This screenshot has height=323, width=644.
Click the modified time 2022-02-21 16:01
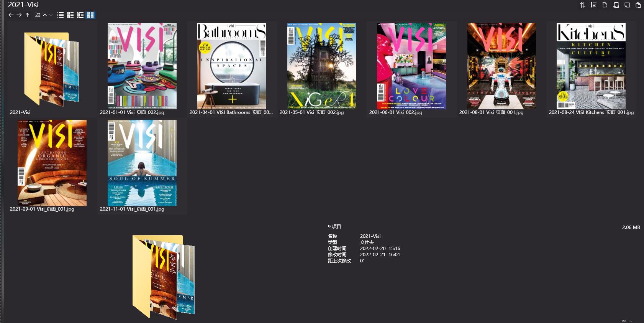click(380, 255)
